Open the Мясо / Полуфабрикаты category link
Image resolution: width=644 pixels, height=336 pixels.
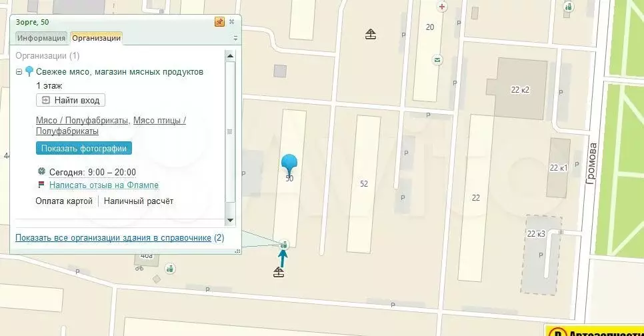[x=82, y=121]
